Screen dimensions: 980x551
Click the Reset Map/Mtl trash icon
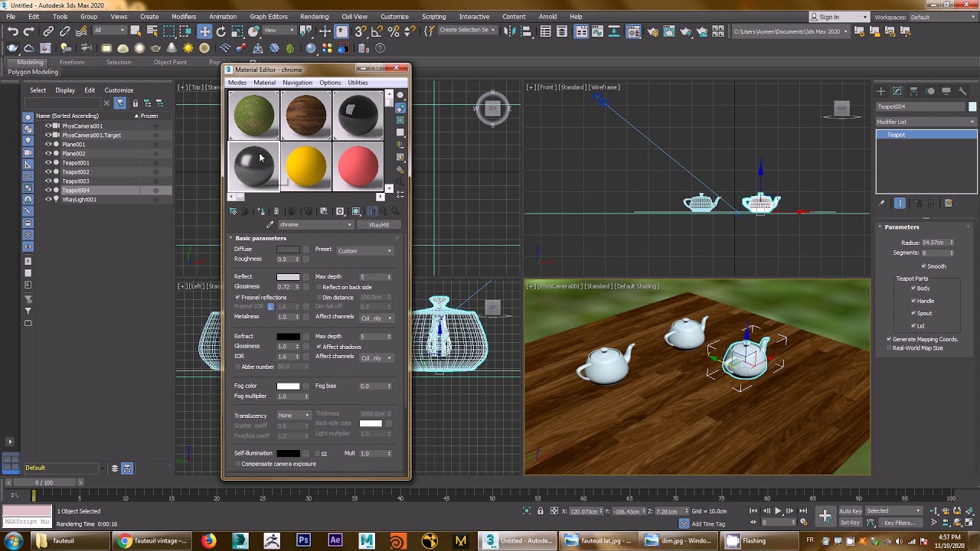(276, 211)
